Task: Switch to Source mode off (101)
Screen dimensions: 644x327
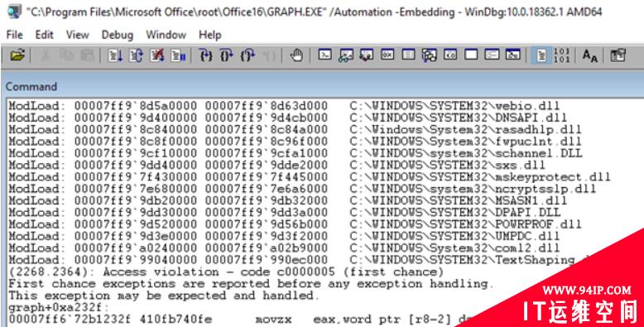Action: click(561, 55)
